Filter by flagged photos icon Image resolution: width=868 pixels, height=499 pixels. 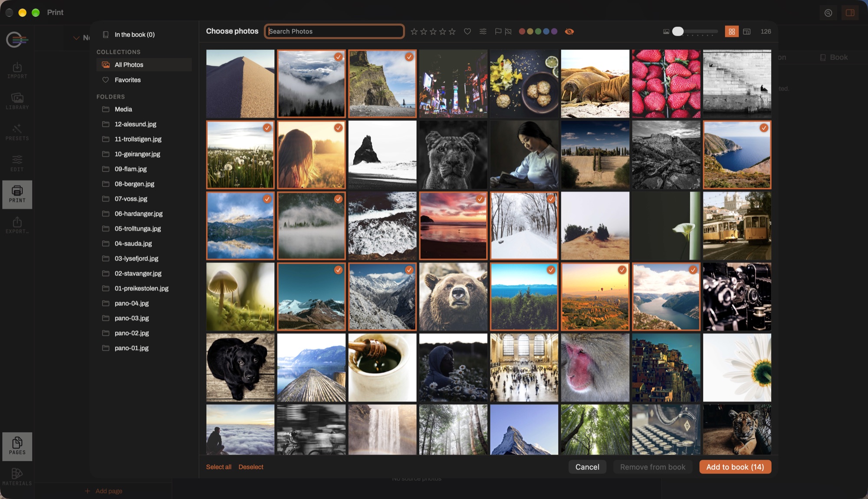pyautogui.click(x=498, y=31)
